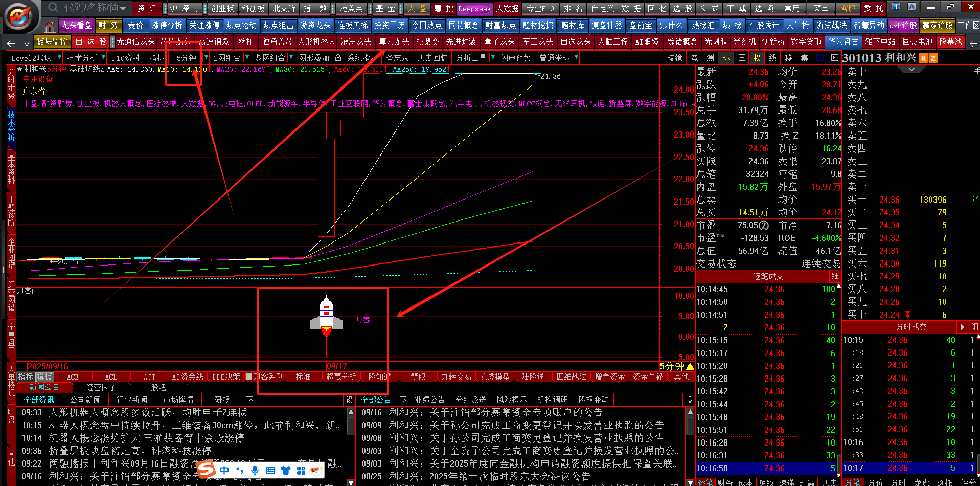Click the orange R badge beside 利和兴

click(923, 58)
